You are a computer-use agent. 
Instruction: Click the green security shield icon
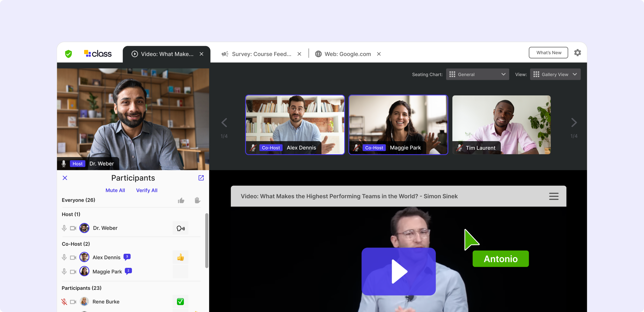tap(68, 54)
